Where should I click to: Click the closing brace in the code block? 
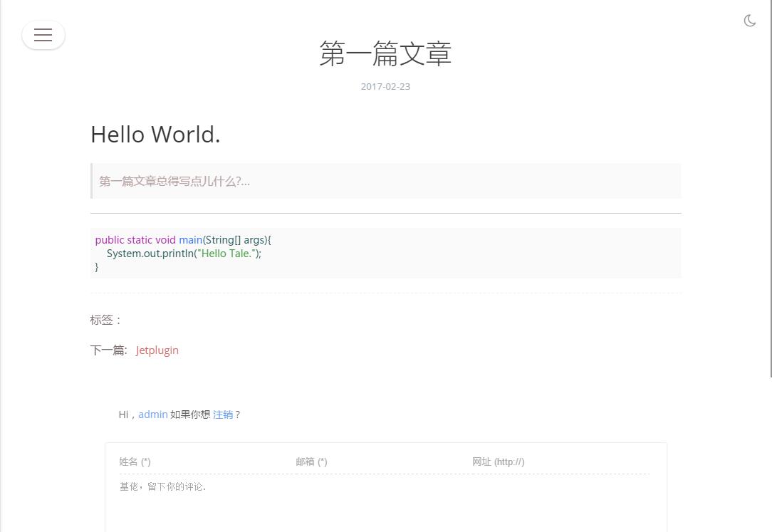coord(97,267)
